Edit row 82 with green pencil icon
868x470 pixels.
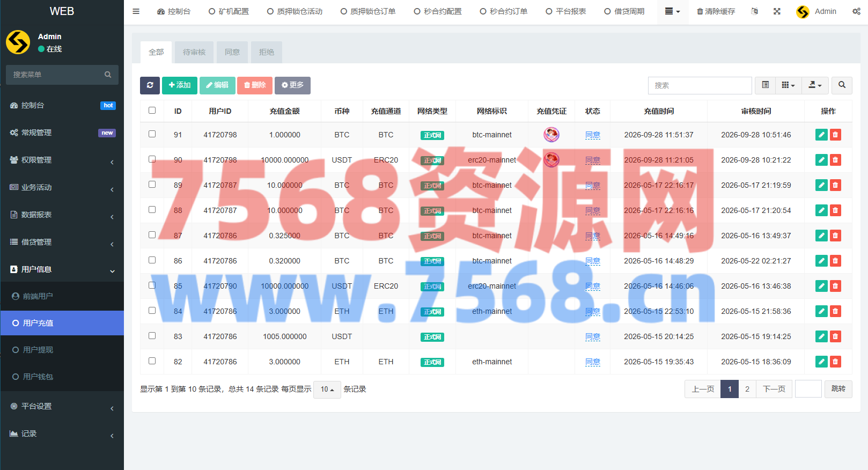(821, 362)
